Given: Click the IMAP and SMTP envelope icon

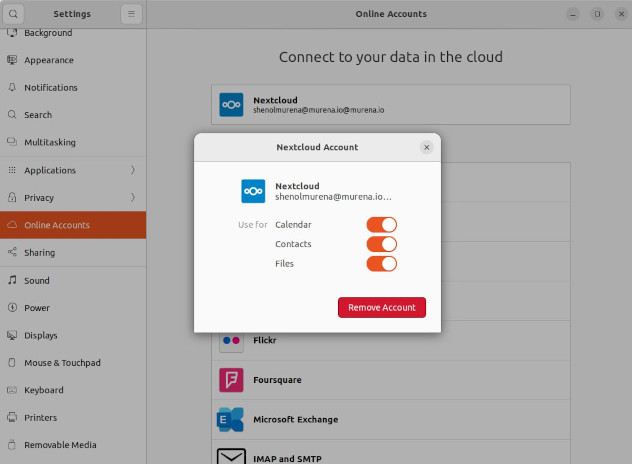Looking at the screenshot, I should tap(231, 457).
